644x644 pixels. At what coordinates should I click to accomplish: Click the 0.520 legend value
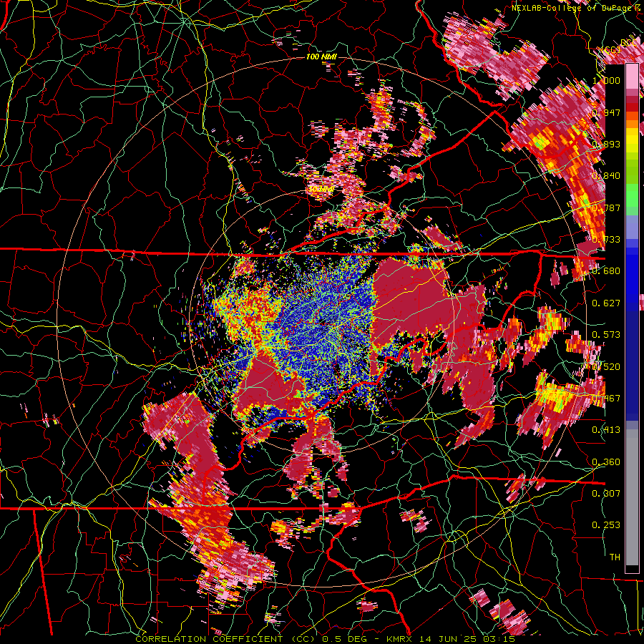606,367
